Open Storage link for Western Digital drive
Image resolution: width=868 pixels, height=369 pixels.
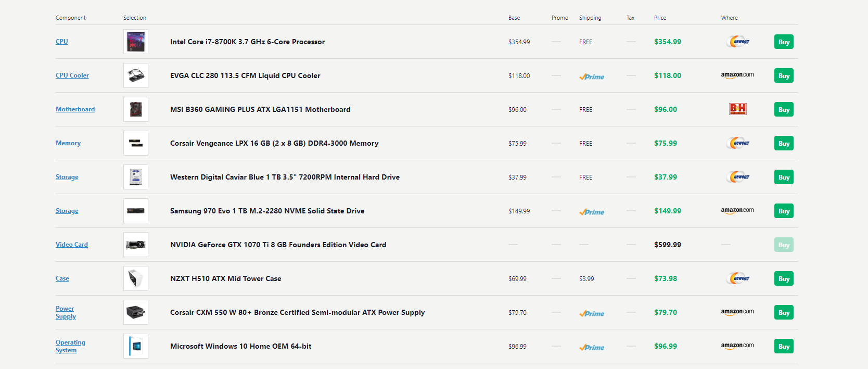pyautogui.click(x=67, y=177)
